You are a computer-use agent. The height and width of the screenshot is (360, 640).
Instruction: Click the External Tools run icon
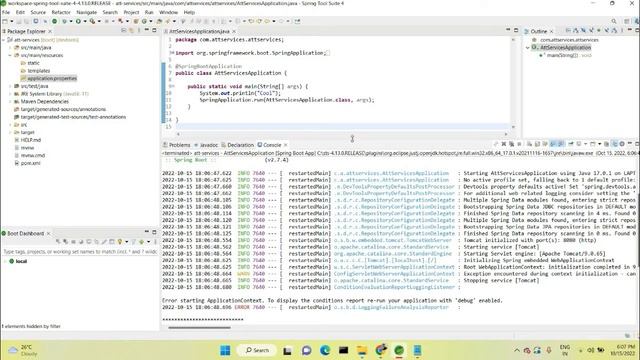[x=92, y=21]
